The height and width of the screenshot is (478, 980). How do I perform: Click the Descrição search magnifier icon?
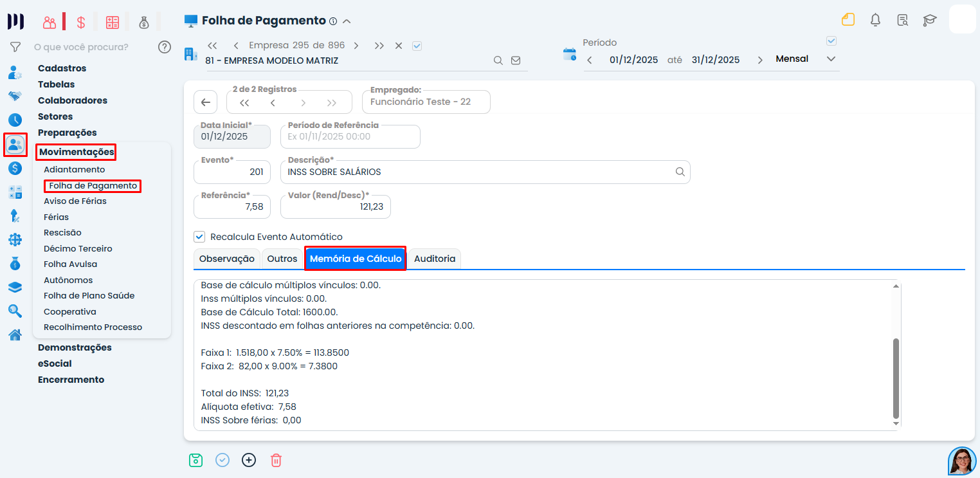click(680, 172)
